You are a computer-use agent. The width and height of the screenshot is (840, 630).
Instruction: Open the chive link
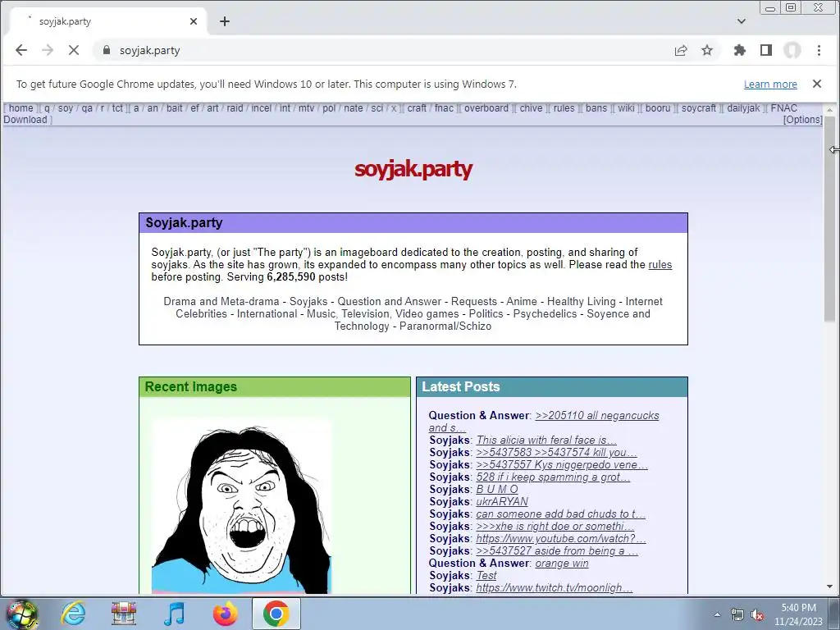click(x=531, y=108)
